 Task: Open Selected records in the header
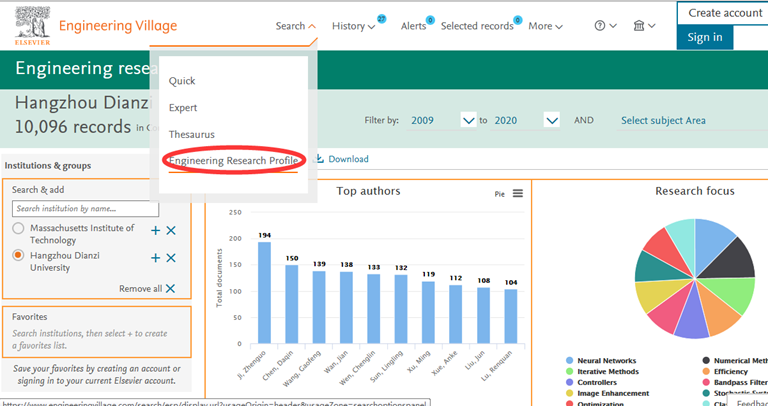click(x=477, y=26)
